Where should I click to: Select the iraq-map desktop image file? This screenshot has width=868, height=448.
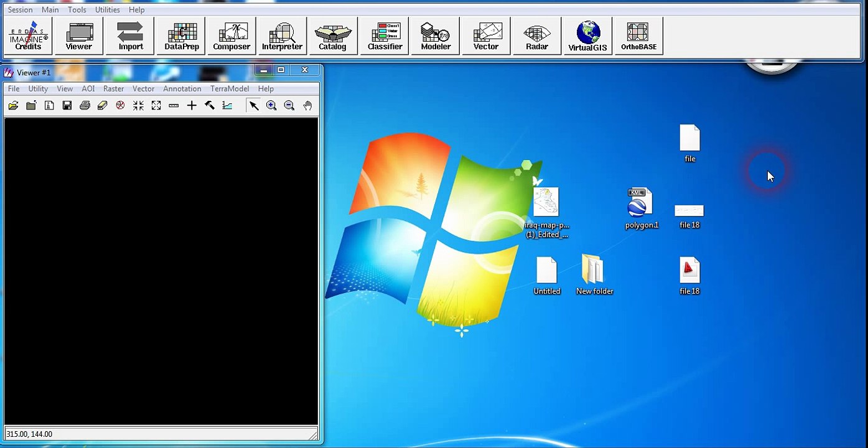pyautogui.click(x=547, y=212)
